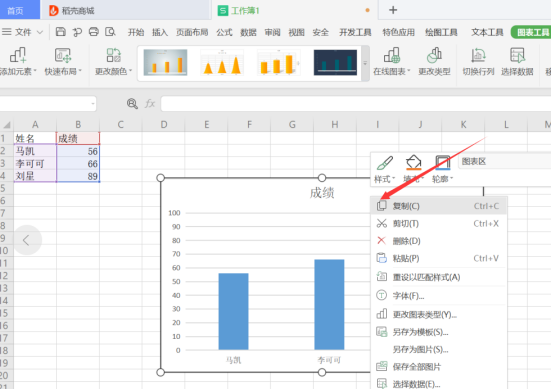
Task: Select cell A3 containing 李可可
Action: coord(35,164)
